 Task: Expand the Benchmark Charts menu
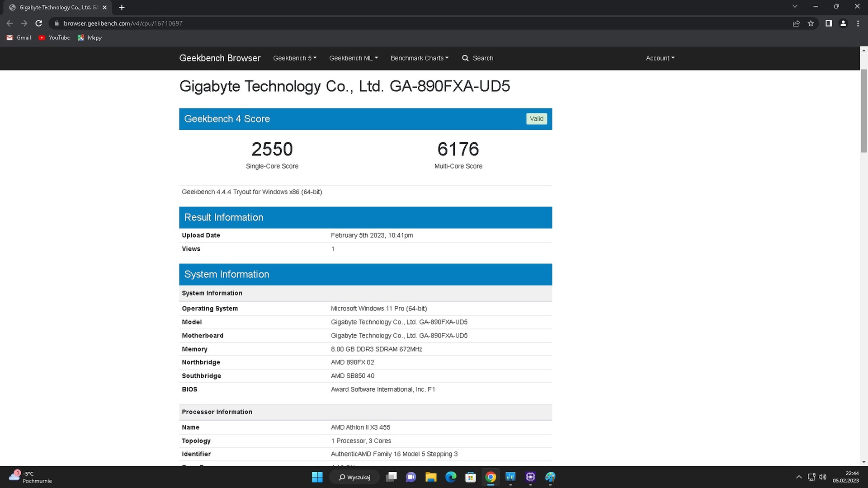420,58
